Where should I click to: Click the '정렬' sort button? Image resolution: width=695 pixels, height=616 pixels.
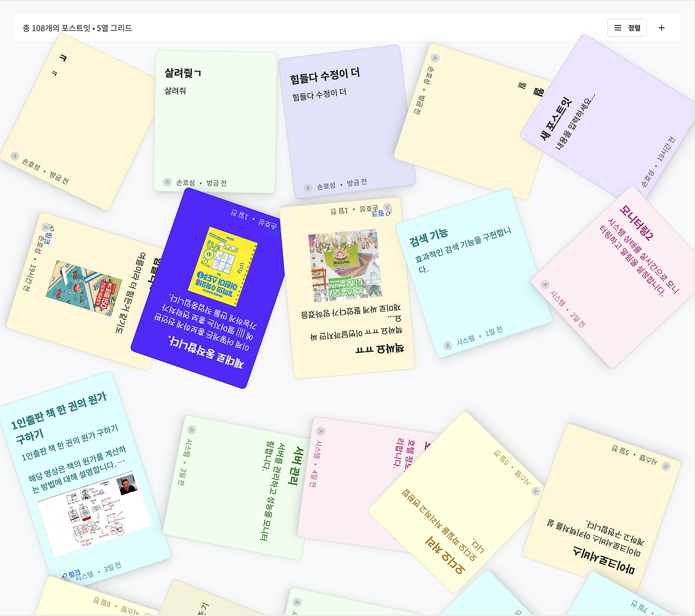click(627, 28)
